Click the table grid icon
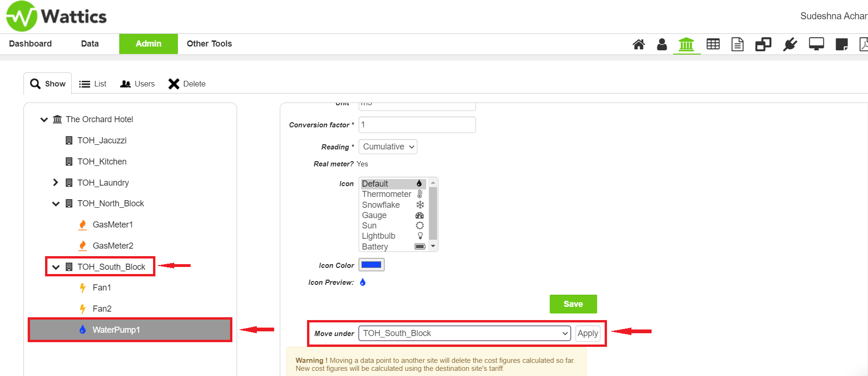868x376 pixels. 713,44
